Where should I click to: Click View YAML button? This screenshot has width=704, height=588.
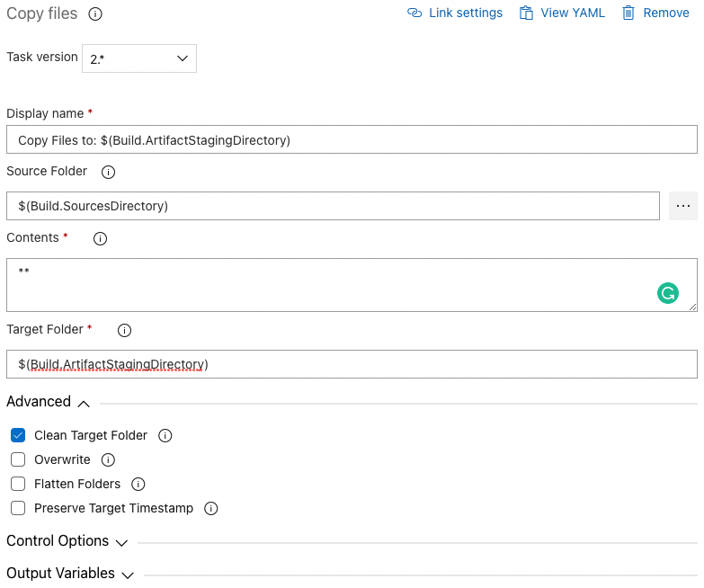click(x=562, y=13)
